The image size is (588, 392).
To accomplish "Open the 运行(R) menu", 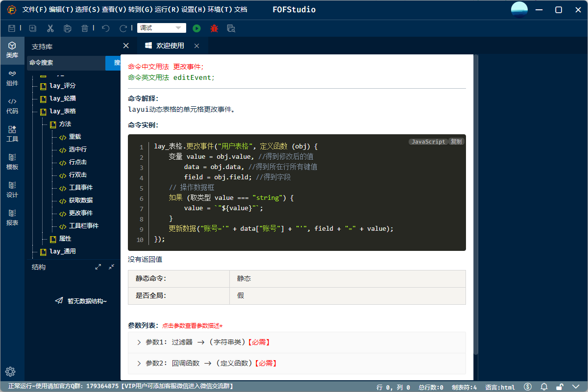I will pos(167,10).
